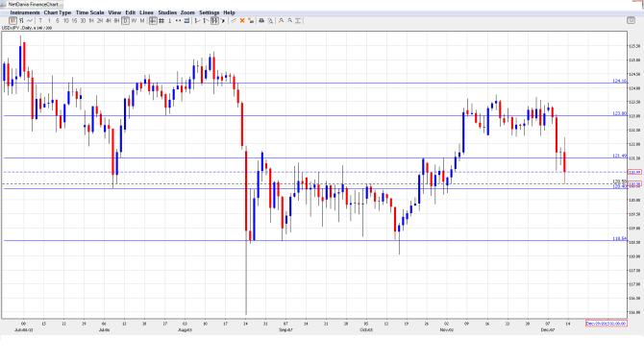
Task: Click the arrow pointer drawing icon
Action: point(223,20)
